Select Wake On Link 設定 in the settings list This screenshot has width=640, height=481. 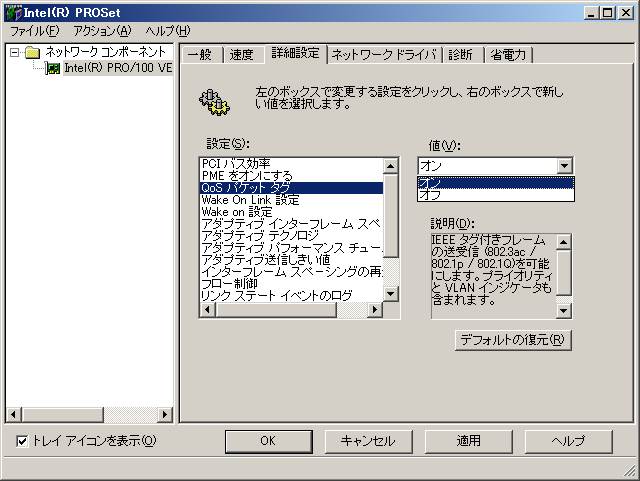[250, 200]
